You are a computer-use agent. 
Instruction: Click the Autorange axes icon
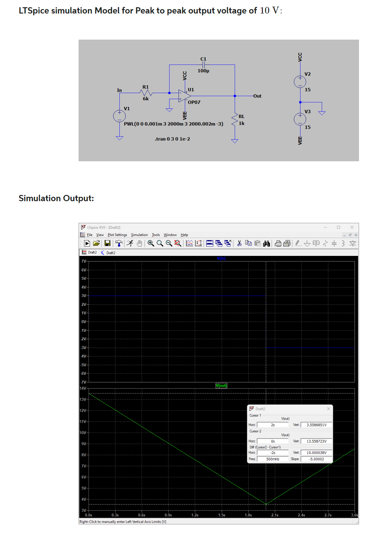pos(198,243)
